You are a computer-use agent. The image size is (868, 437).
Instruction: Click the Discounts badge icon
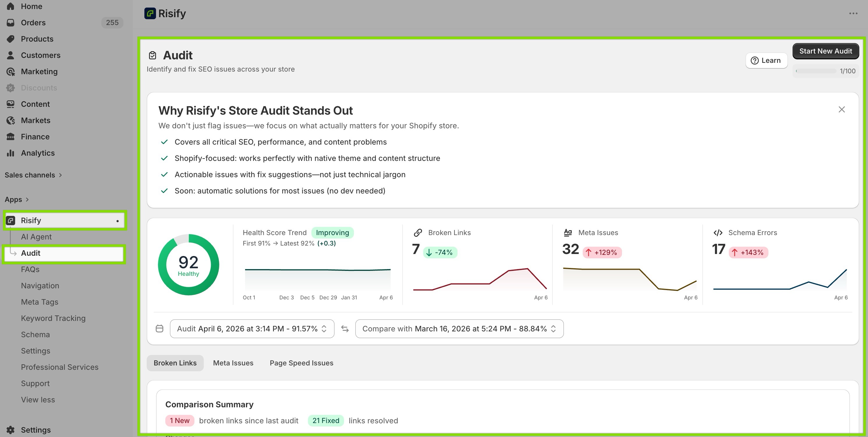coord(10,88)
